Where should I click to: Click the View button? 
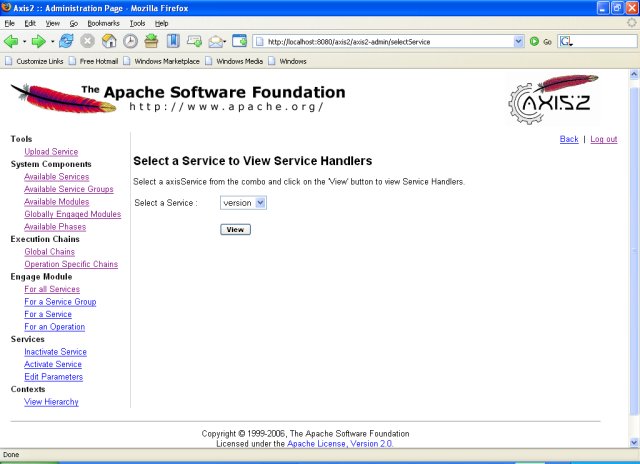pos(236,230)
